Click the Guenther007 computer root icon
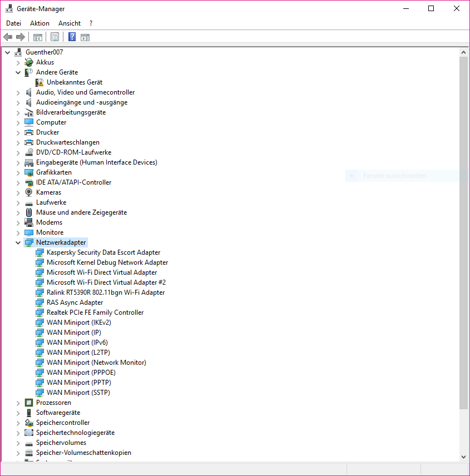The height and width of the screenshot is (476, 470). click(x=18, y=52)
